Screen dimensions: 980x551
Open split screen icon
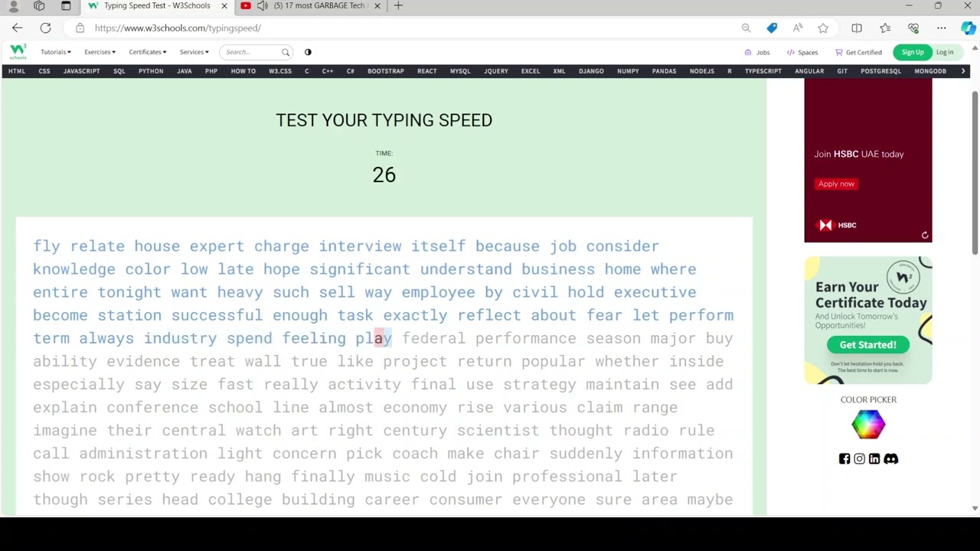pos(857,28)
